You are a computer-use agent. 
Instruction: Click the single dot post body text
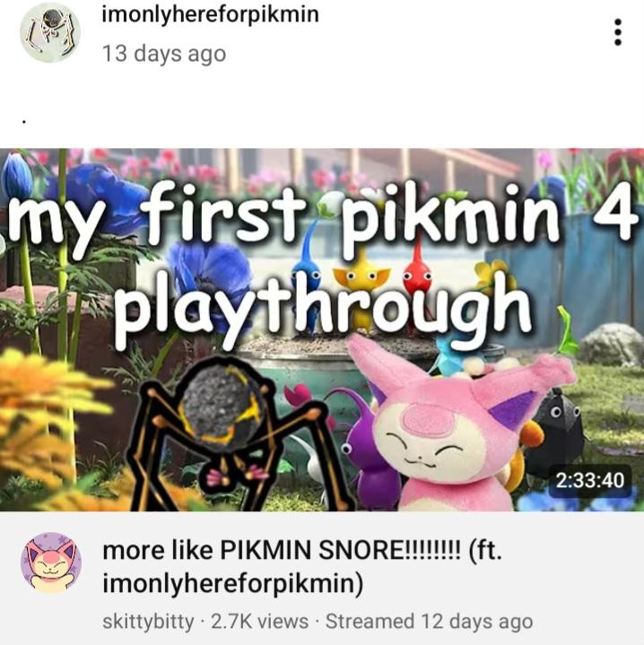[x=24, y=122]
